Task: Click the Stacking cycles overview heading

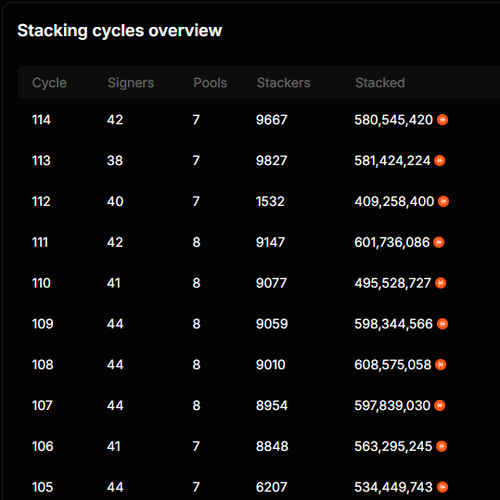Action: [x=119, y=31]
